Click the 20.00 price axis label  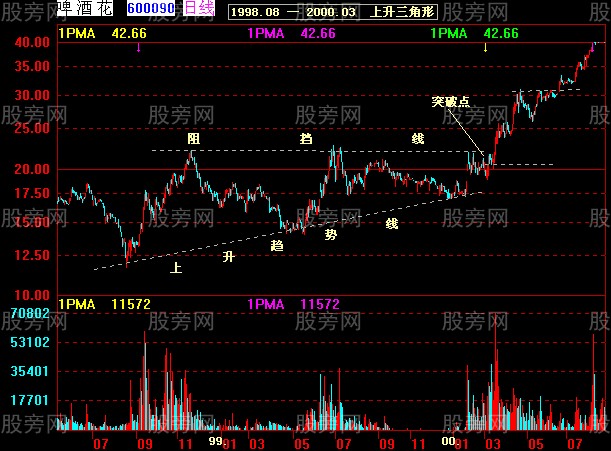pyautogui.click(x=32, y=169)
